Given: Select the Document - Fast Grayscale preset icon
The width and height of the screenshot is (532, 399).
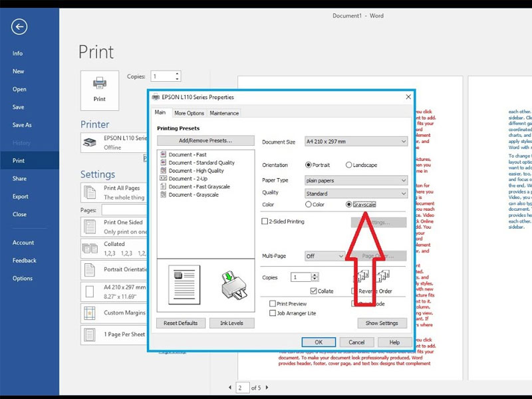Looking at the screenshot, I should tap(163, 186).
